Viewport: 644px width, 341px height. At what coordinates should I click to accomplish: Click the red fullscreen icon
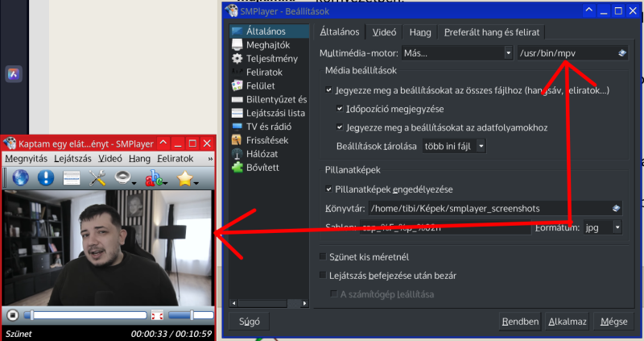point(157,315)
